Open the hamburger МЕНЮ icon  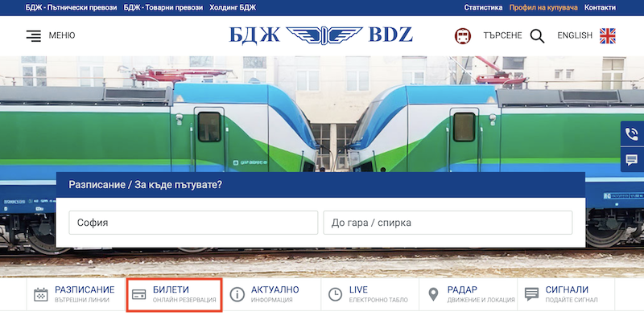(34, 35)
